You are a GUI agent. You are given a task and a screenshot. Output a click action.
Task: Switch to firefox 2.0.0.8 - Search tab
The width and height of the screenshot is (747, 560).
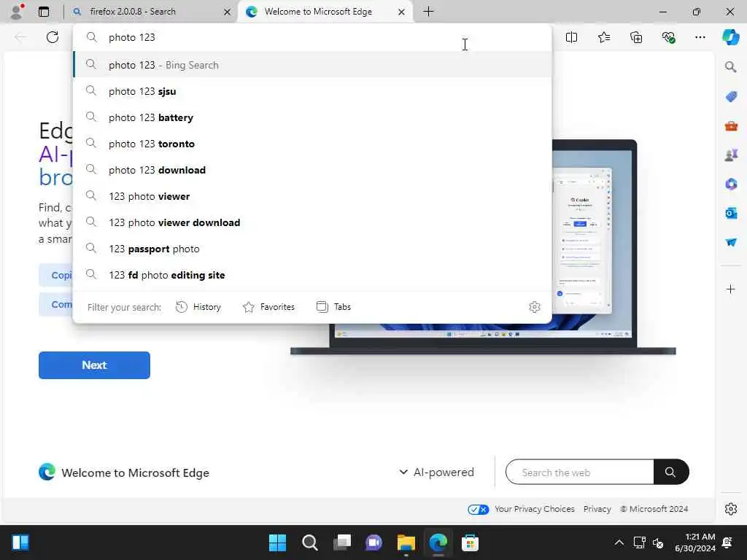coord(149,12)
